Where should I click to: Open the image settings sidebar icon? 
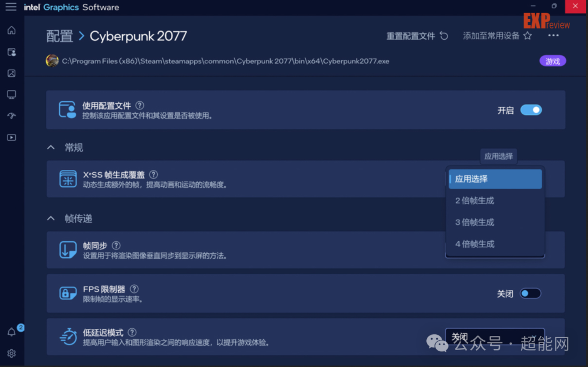click(x=11, y=73)
